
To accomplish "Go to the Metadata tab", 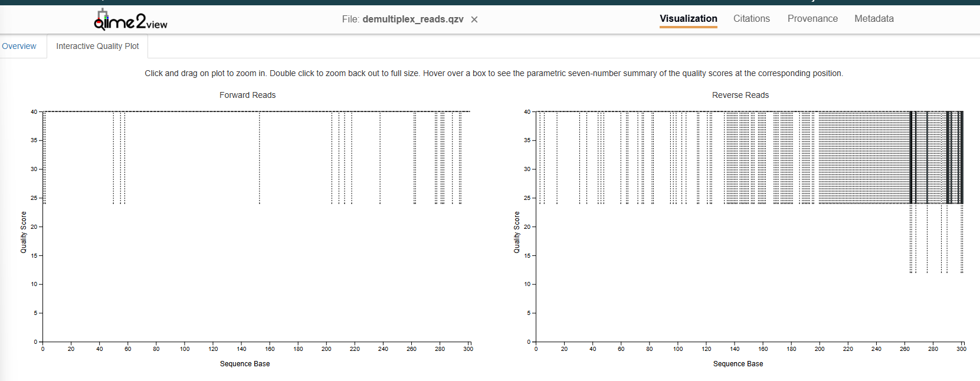I will click(873, 19).
